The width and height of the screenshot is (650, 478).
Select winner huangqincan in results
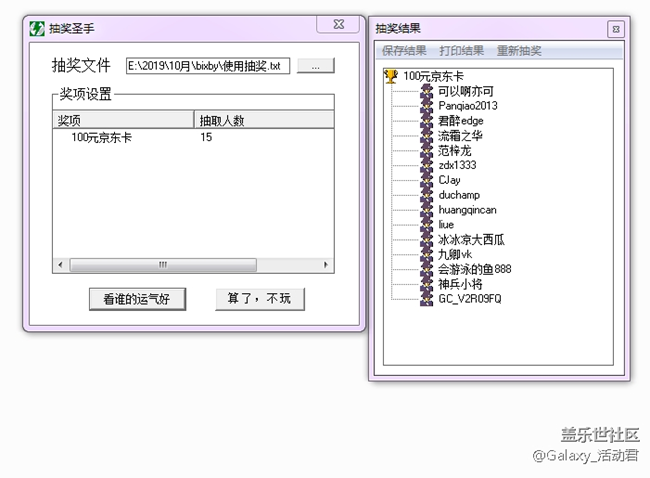point(468,210)
